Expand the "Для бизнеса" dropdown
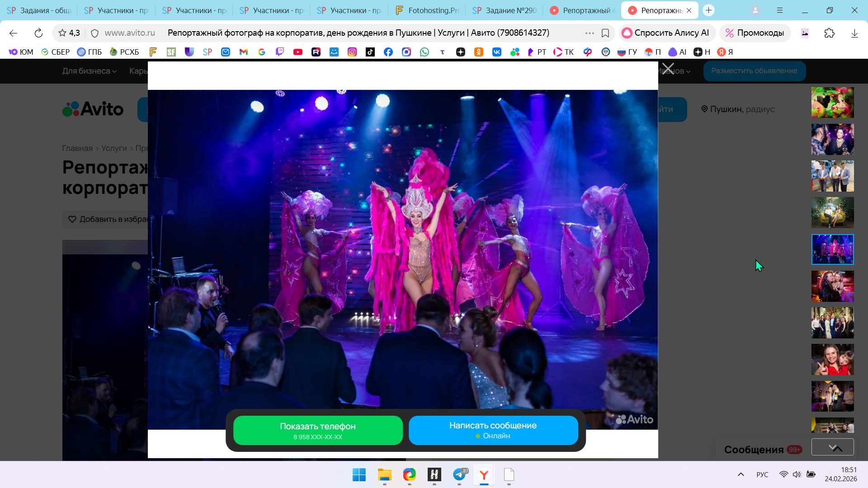Image resolution: width=868 pixels, height=488 pixels. [89, 71]
